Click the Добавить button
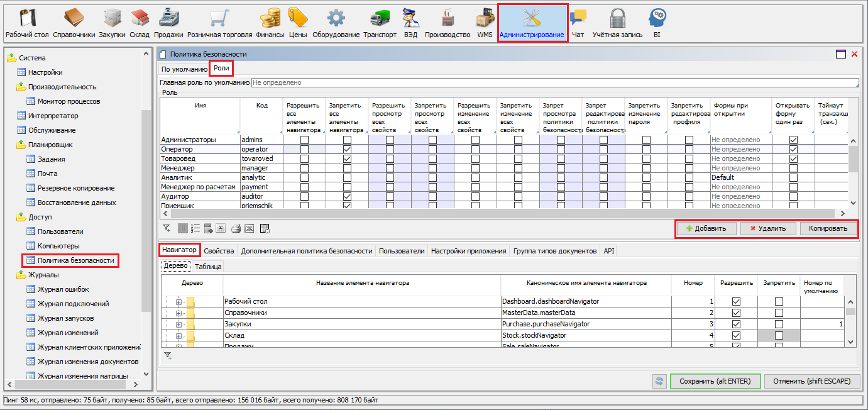This screenshot has width=868, height=410. pyautogui.click(x=706, y=229)
